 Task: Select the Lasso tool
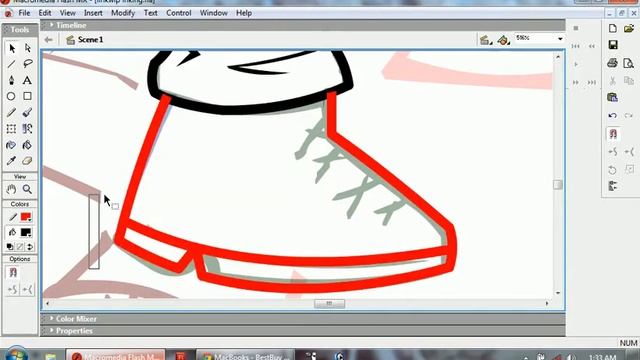[x=27, y=64]
